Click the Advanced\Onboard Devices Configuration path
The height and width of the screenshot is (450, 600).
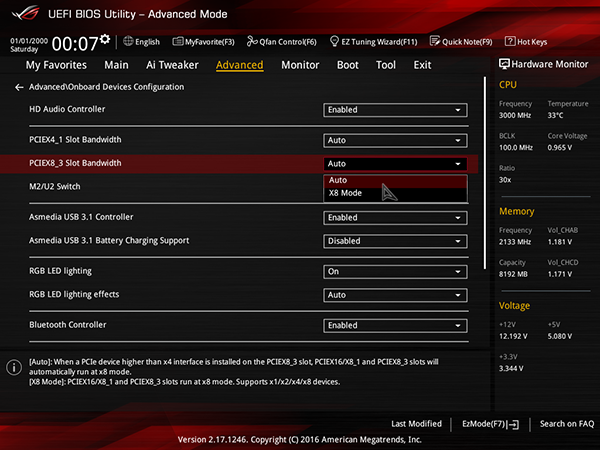pos(106,87)
